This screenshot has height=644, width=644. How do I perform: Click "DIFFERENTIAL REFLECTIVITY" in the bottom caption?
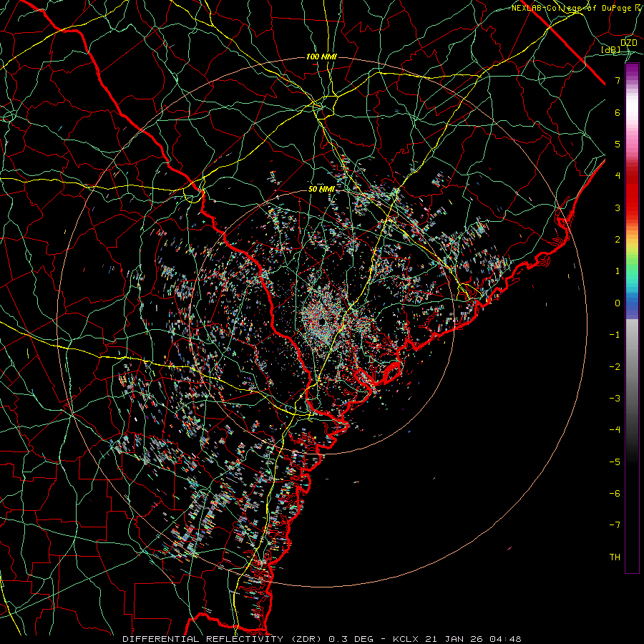pyautogui.click(x=203, y=639)
